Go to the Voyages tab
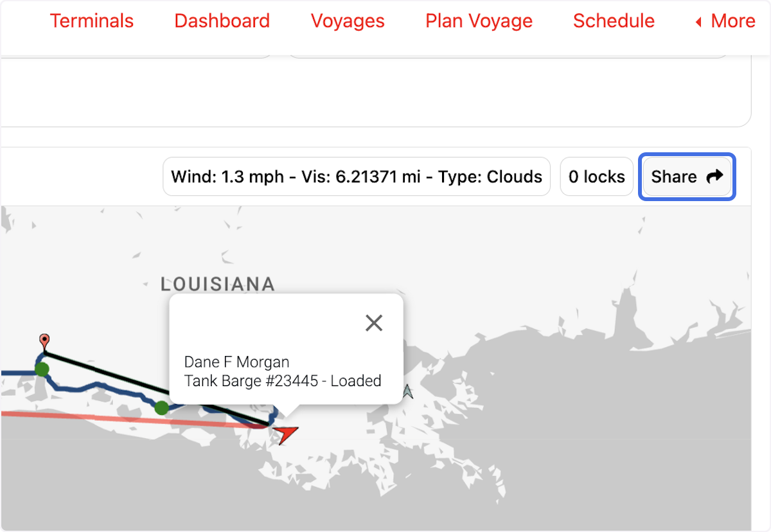 coord(348,21)
